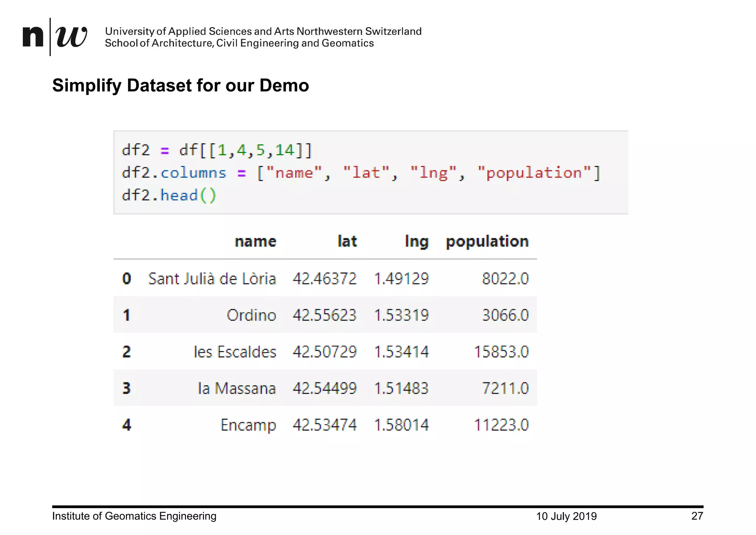
Task: Click longitude value 1.53319
Action: (402, 315)
